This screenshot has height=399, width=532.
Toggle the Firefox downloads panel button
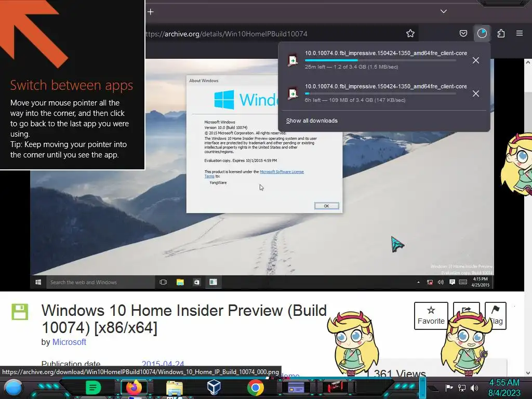pos(482,33)
